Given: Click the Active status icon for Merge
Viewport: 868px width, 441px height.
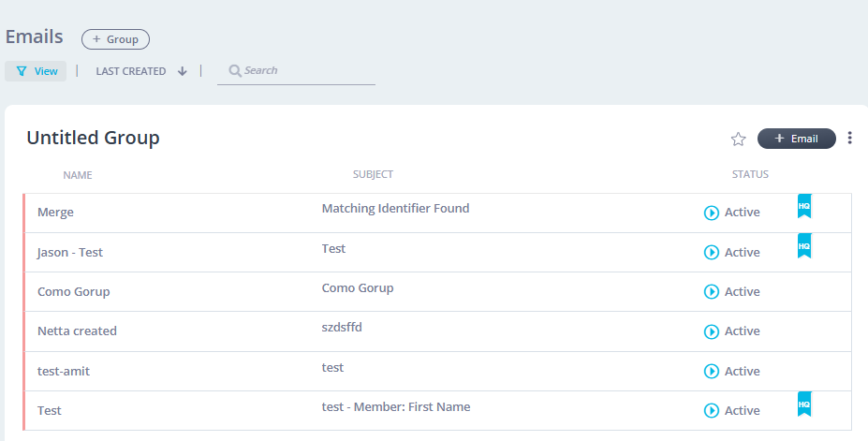Looking at the screenshot, I should (x=711, y=213).
